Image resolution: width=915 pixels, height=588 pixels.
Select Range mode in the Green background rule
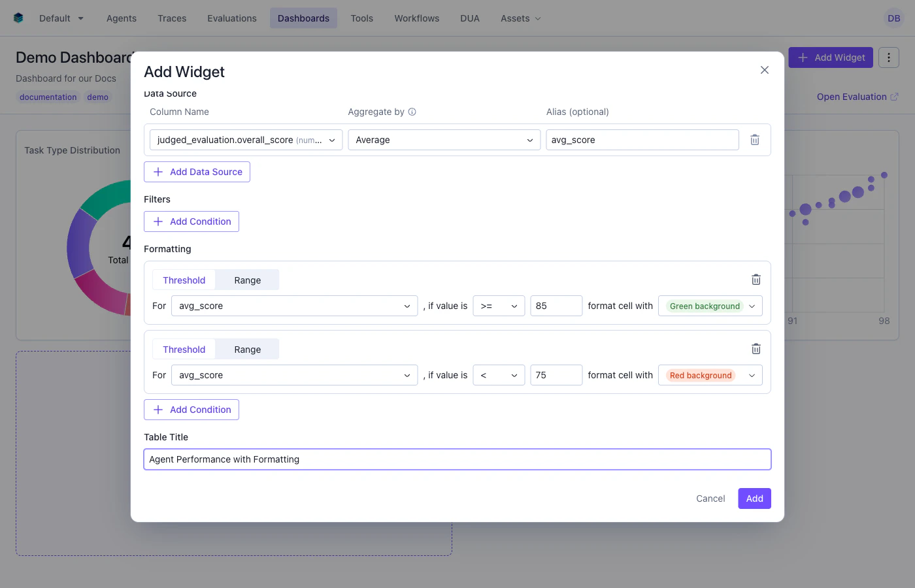pos(247,280)
